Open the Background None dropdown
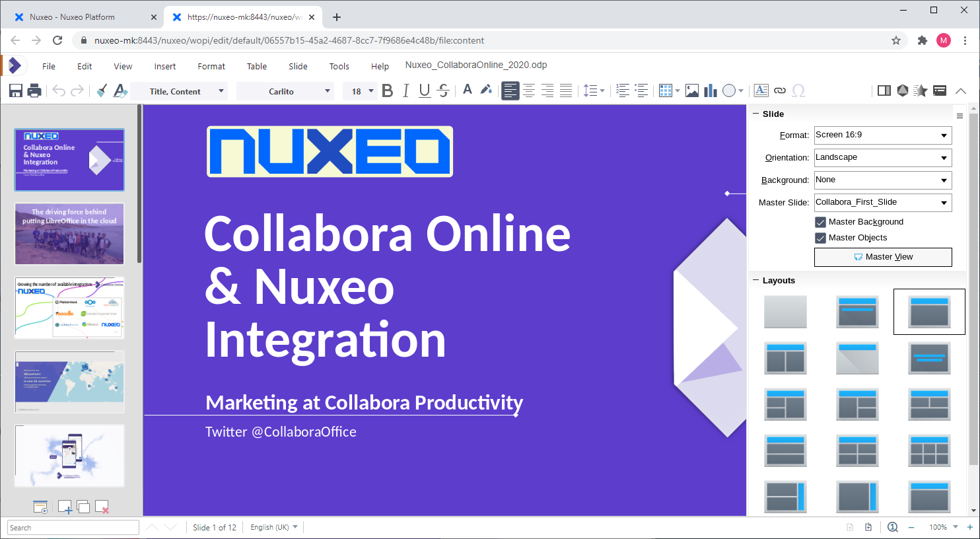 point(883,180)
